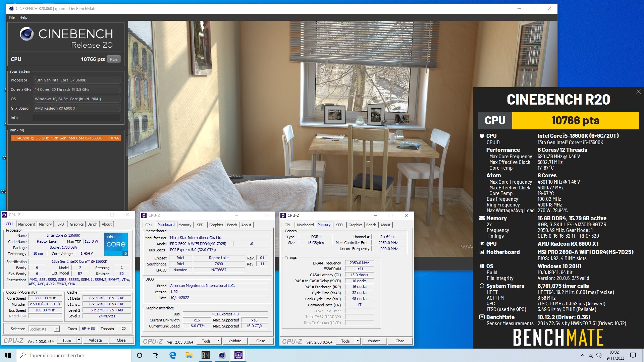Click Validate in Memory CPU-Z window
This screenshot has width=644, height=362.
click(x=374, y=341)
